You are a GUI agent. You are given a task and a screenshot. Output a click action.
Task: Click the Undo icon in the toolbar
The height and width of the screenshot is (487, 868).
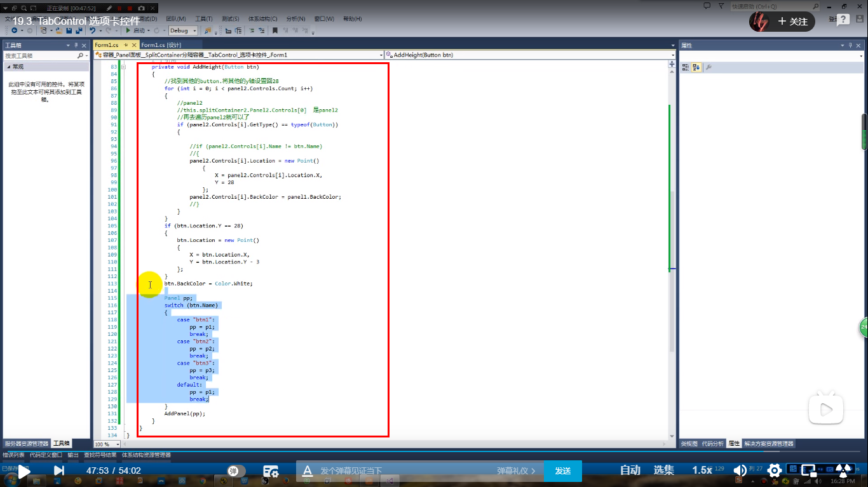click(x=93, y=30)
